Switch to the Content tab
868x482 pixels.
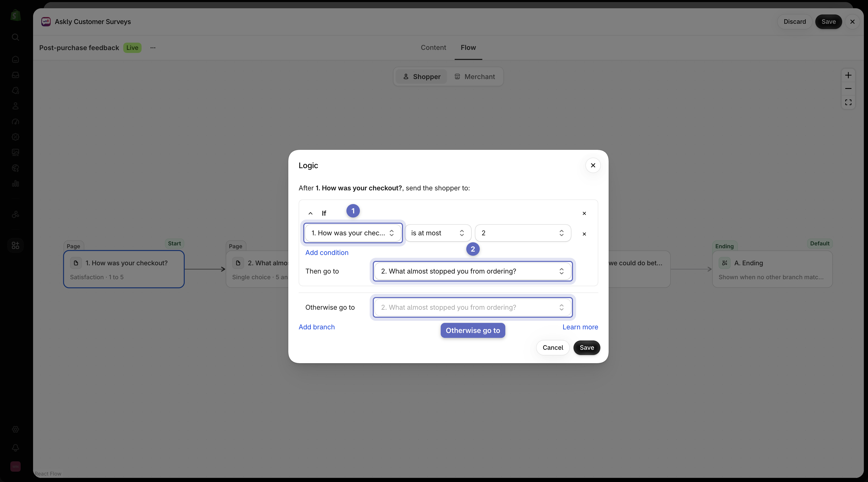[x=433, y=48]
